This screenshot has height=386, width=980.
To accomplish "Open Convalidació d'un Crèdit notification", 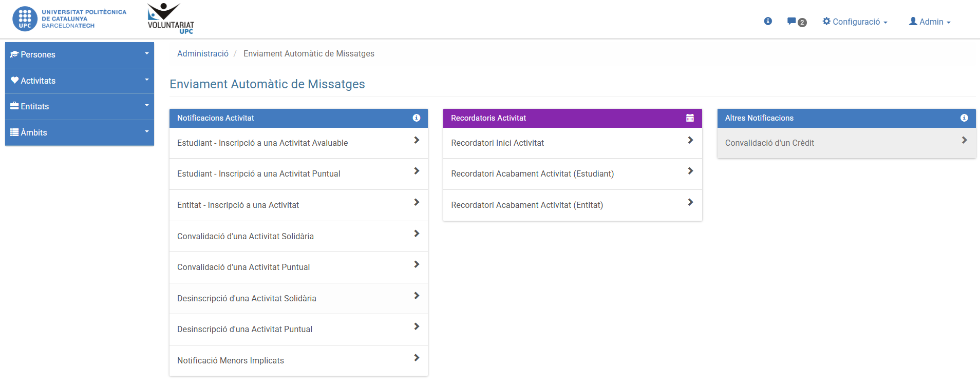I will (769, 143).
